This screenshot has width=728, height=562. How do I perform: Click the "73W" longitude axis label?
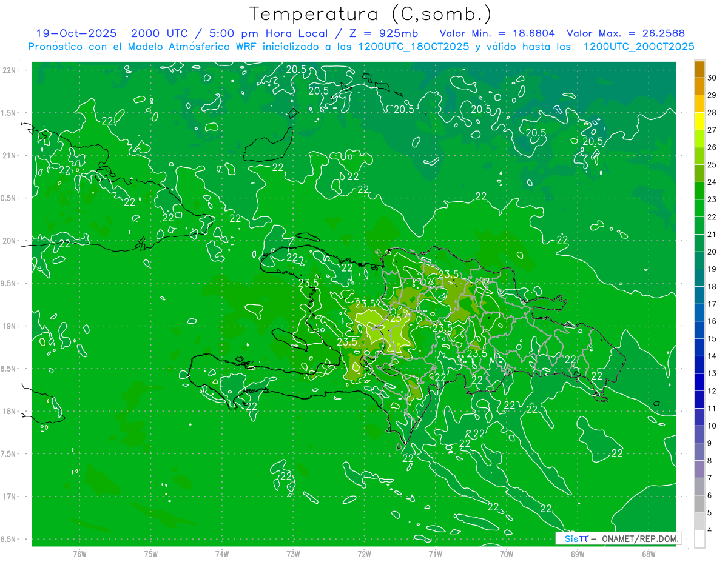tap(293, 554)
